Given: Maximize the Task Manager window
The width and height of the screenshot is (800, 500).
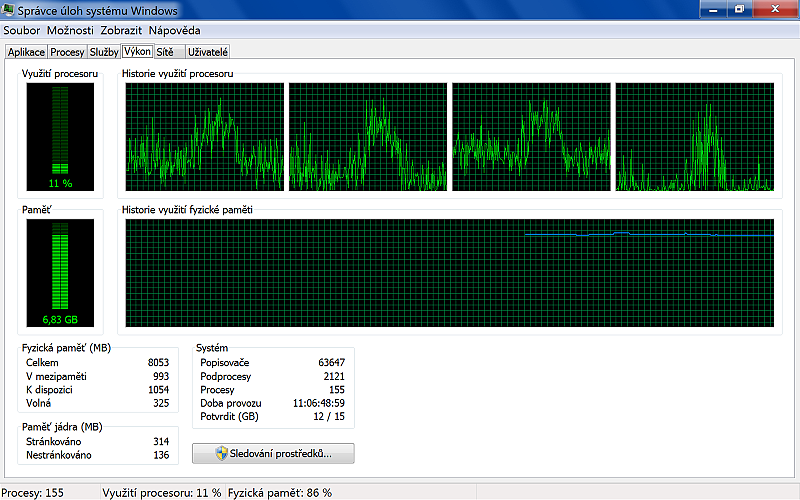Looking at the screenshot, I should [740, 8].
